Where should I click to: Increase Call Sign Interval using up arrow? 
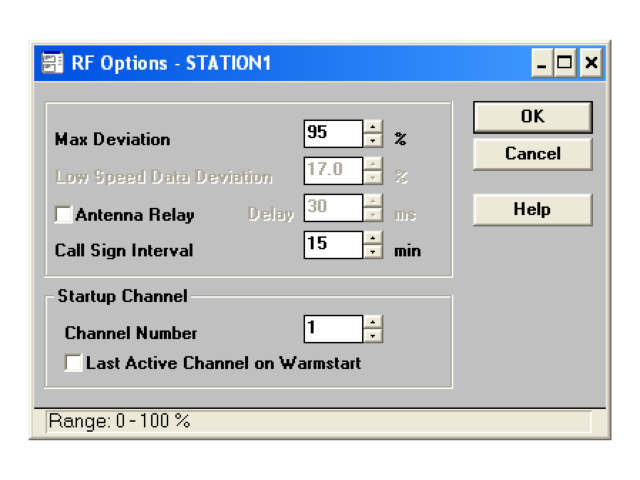coord(373,237)
